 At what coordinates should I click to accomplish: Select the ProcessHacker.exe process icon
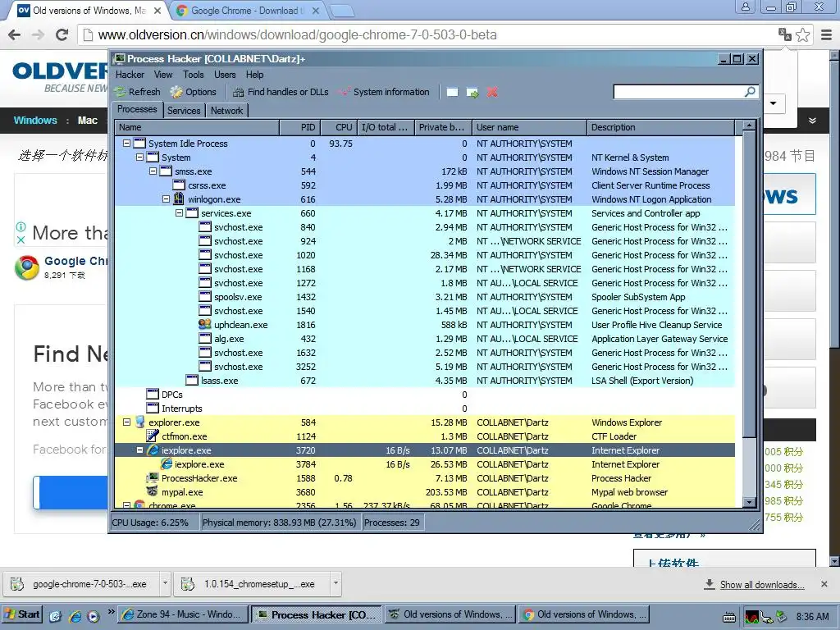click(153, 478)
